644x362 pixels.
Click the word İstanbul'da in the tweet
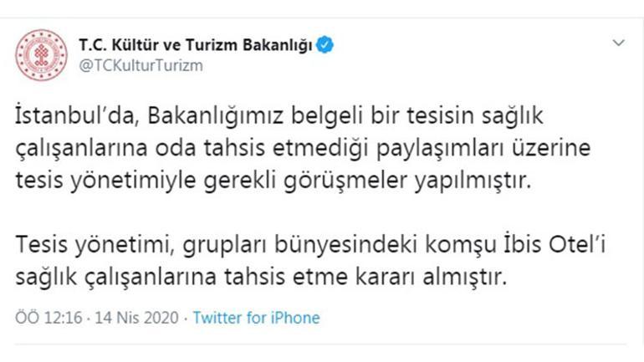76,115
